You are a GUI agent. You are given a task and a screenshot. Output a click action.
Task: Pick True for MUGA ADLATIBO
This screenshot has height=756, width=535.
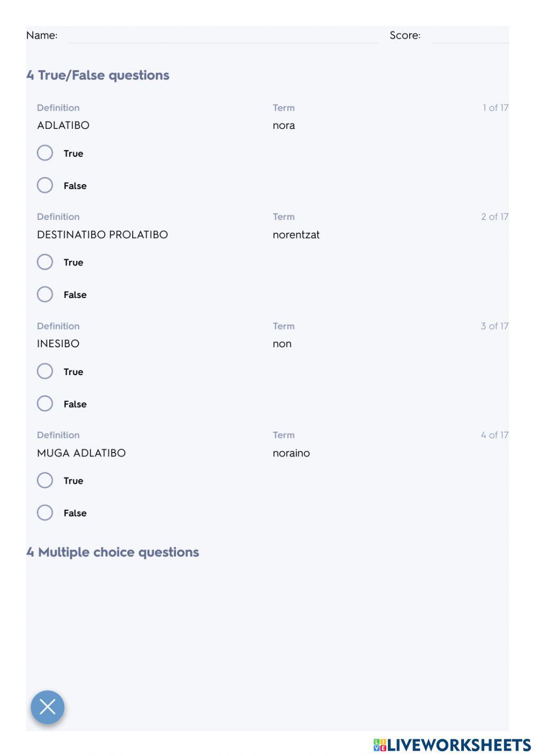[x=45, y=480]
